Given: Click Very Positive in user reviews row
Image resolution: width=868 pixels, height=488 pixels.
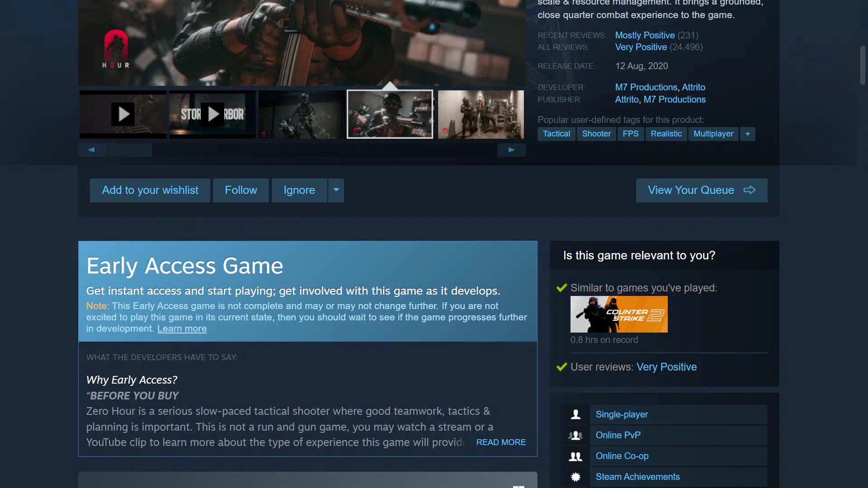Looking at the screenshot, I should pyautogui.click(x=666, y=367).
